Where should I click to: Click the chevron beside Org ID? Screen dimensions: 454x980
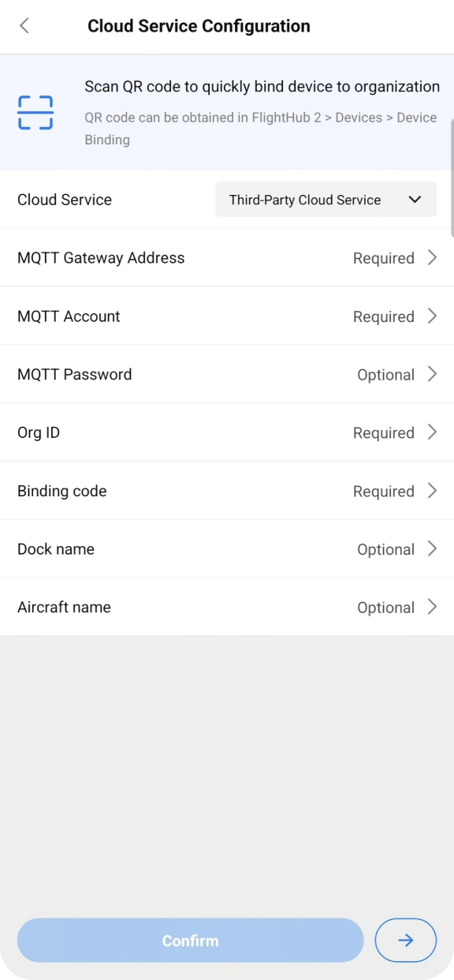coord(432,432)
